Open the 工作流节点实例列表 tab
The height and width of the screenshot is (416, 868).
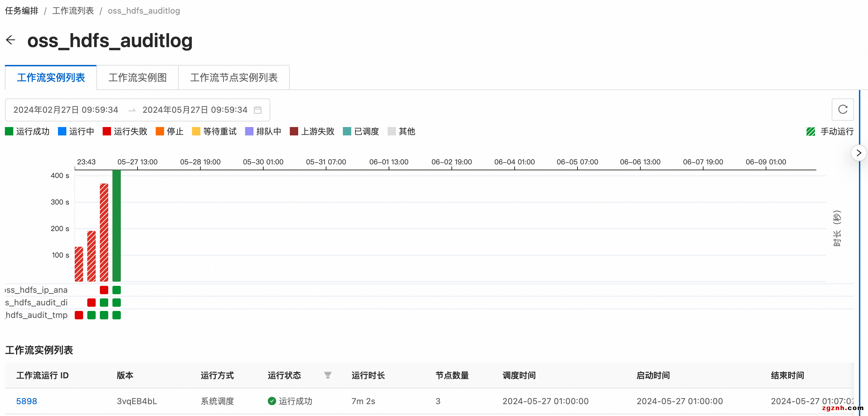(x=234, y=77)
